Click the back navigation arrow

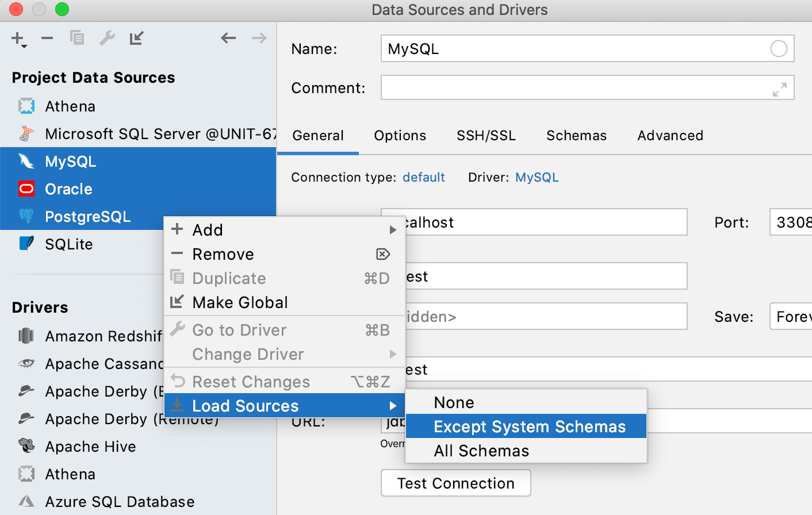[x=228, y=38]
